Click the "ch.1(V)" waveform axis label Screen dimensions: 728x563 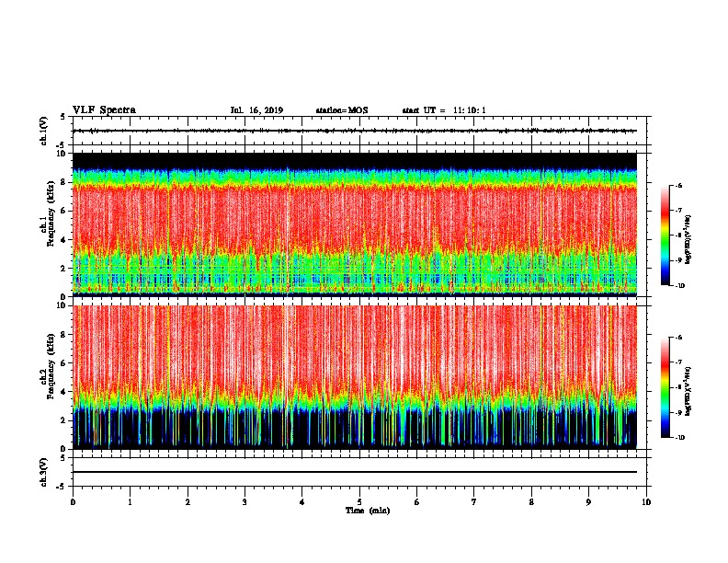pos(44,131)
